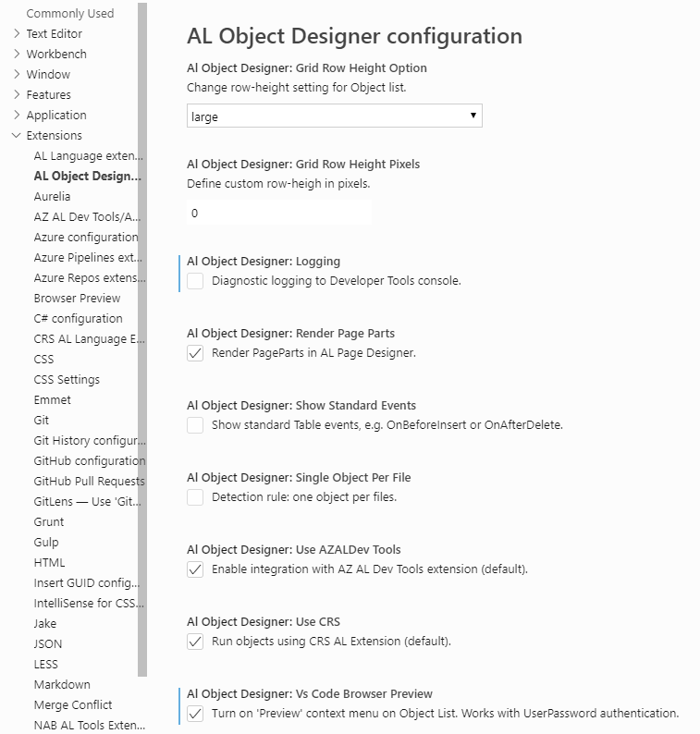The width and height of the screenshot is (700, 734).
Task: Select AL Object Designer tree entry
Action: [88, 176]
